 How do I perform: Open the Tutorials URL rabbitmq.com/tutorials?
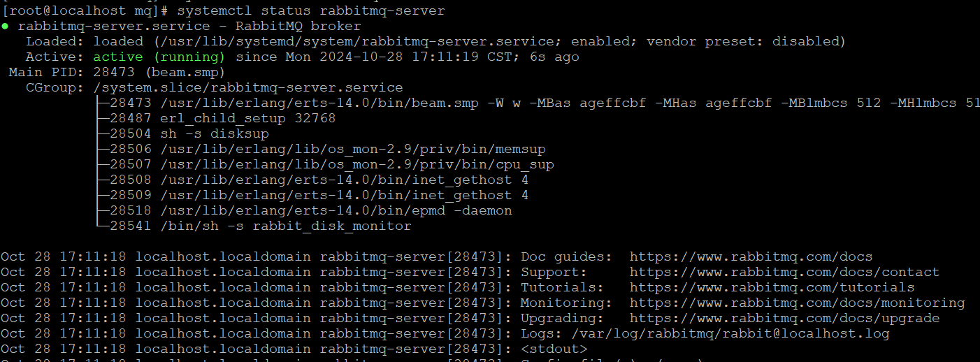772,288
